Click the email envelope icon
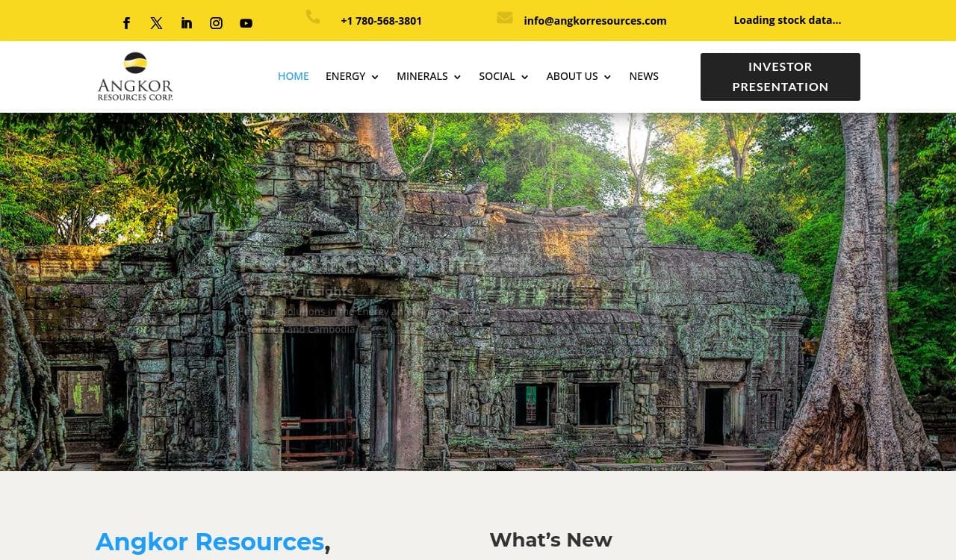The height and width of the screenshot is (560, 956). tap(505, 17)
